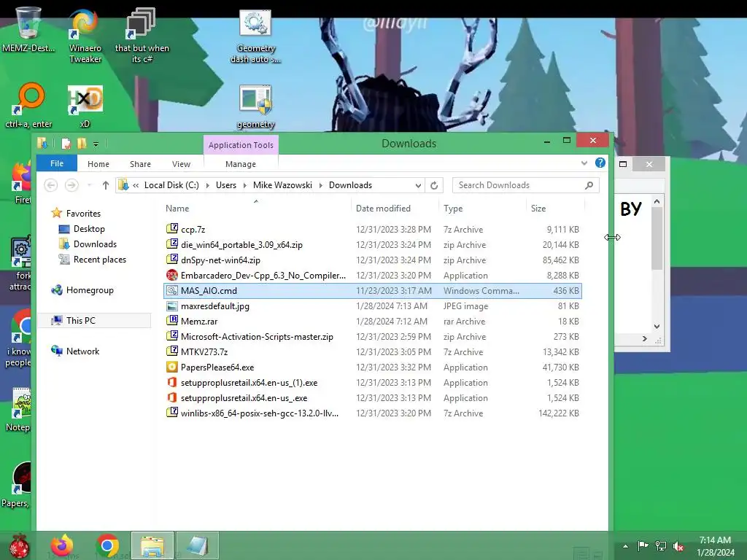Open the xD (HxD) desktop shortcut
The width and height of the screenshot is (747, 560).
click(x=85, y=106)
